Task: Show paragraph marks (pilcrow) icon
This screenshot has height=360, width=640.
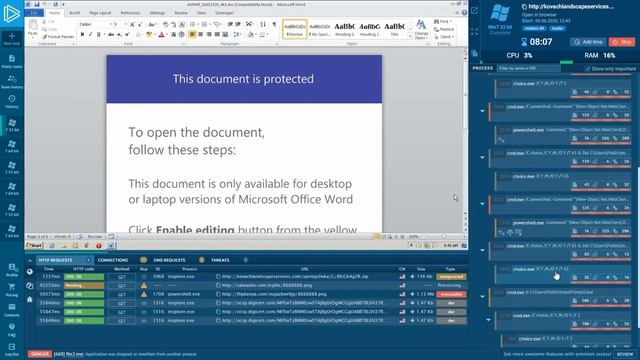Action: (274, 24)
